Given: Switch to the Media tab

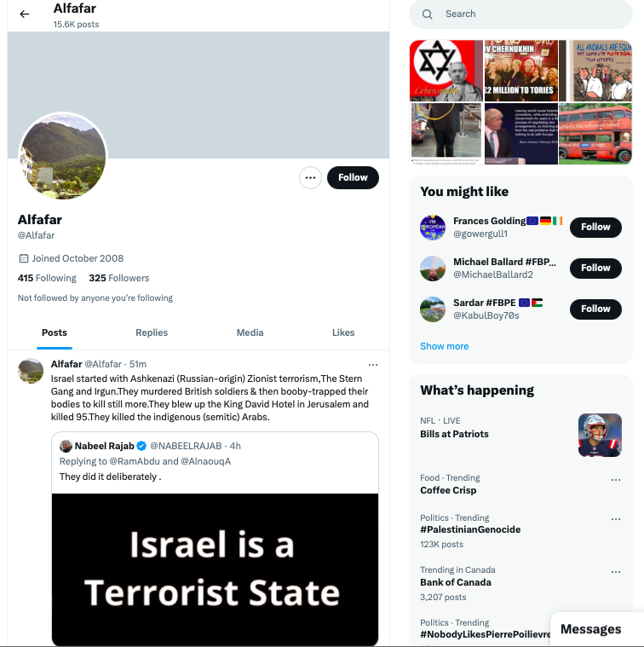Looking at the screenshot, I should click(250, 332).
